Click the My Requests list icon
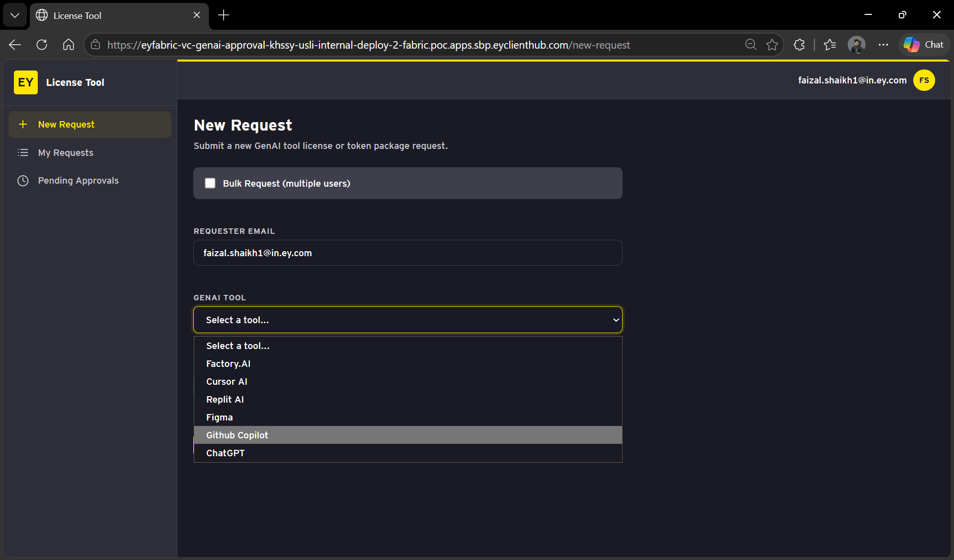The width and height of the screenshot is (954, 560). tap(23, 153)
